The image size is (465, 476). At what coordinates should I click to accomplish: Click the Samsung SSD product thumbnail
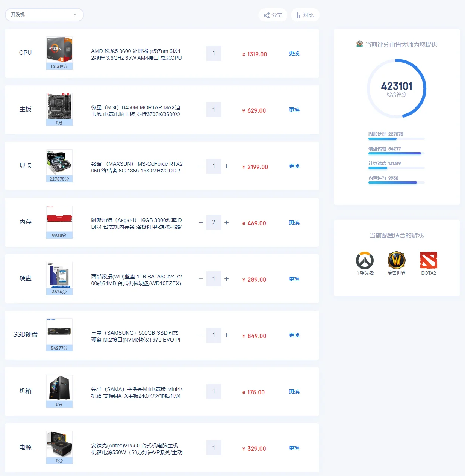59,331
